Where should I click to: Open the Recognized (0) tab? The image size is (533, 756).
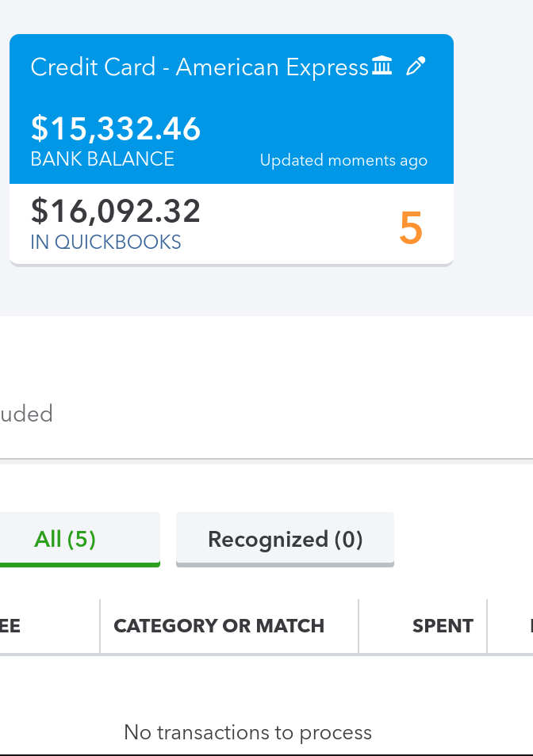tap(285, 540)
